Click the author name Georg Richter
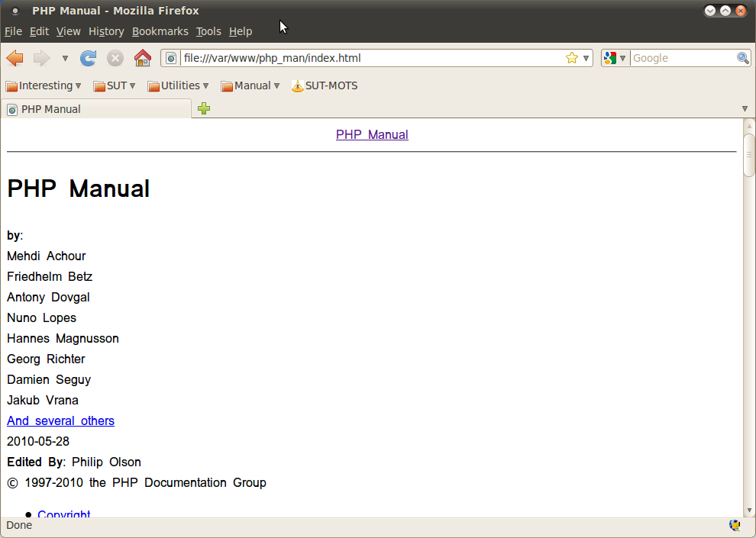 point(46,359)
